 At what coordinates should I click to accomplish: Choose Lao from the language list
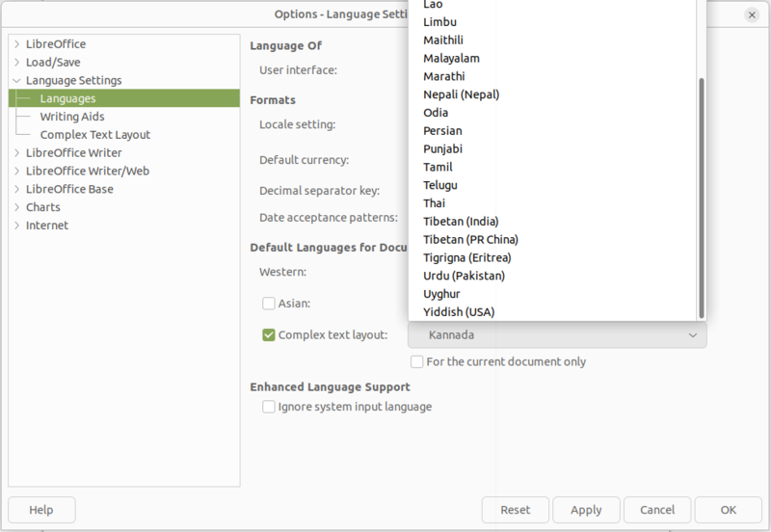click(552, 5)
